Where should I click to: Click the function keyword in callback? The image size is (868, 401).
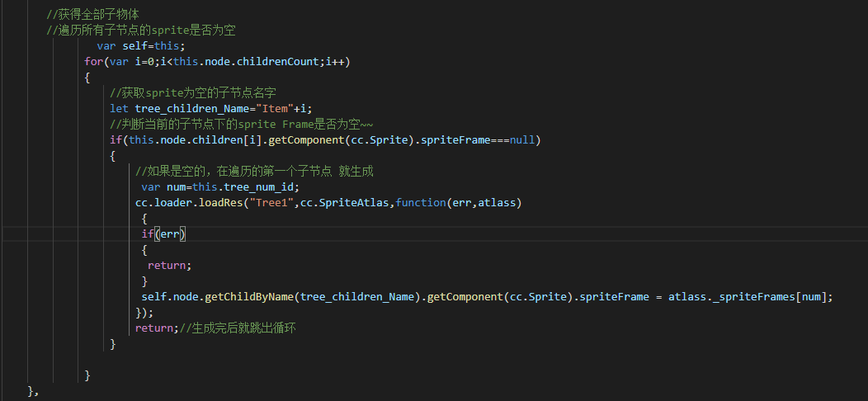pos(421,202)
